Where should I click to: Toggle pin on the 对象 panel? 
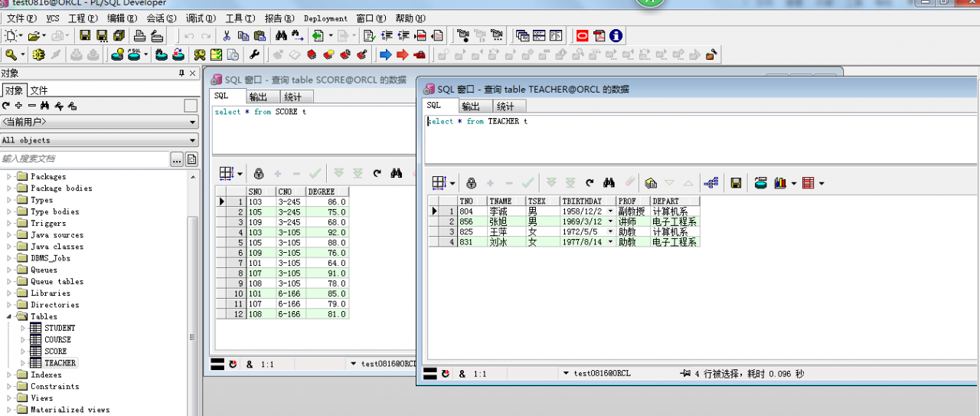click(x=181, y=74)
